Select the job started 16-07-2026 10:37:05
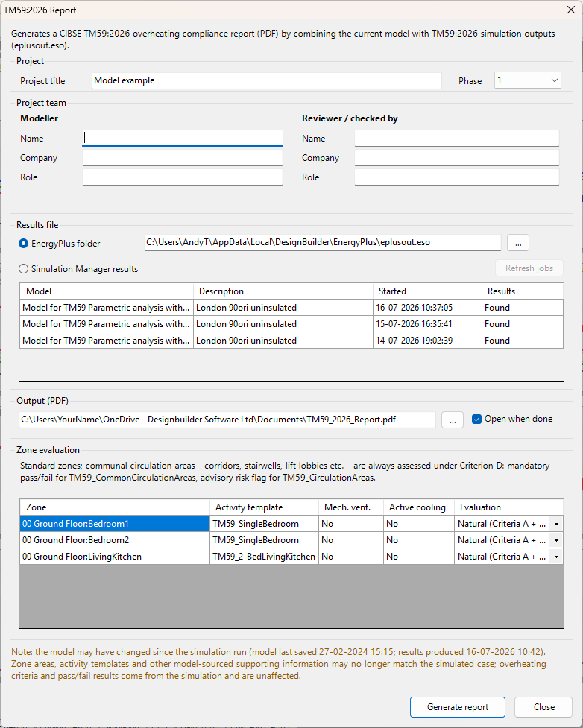 pyautogui.click(x=291, y=307)
